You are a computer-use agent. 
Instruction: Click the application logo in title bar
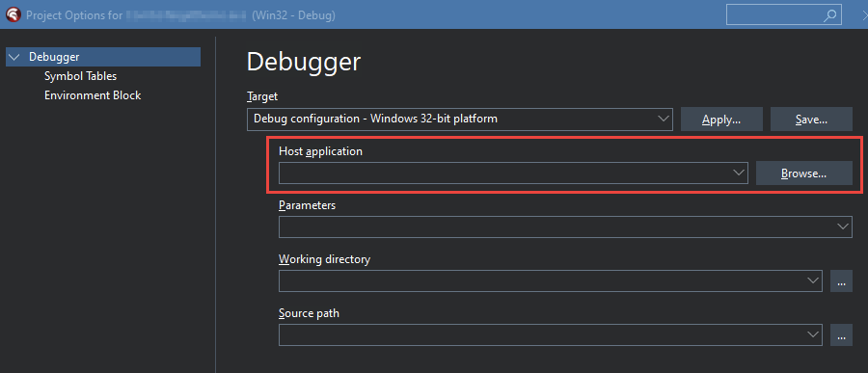(13, 15)
